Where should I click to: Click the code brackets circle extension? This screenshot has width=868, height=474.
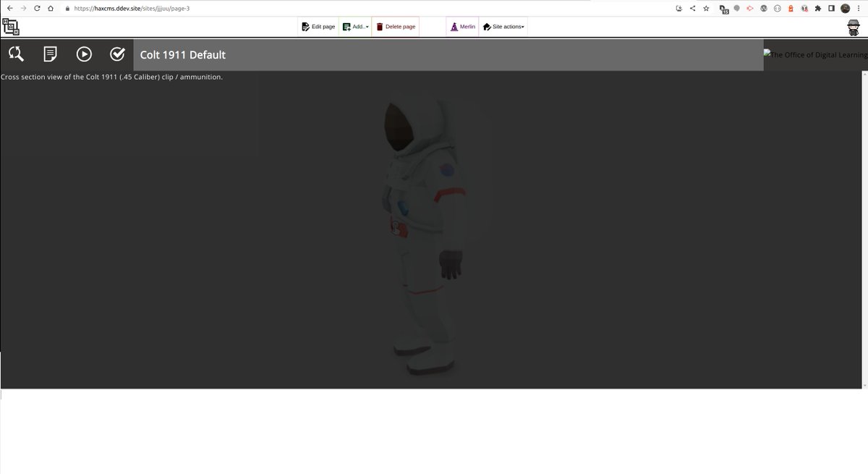coord(777,9)
